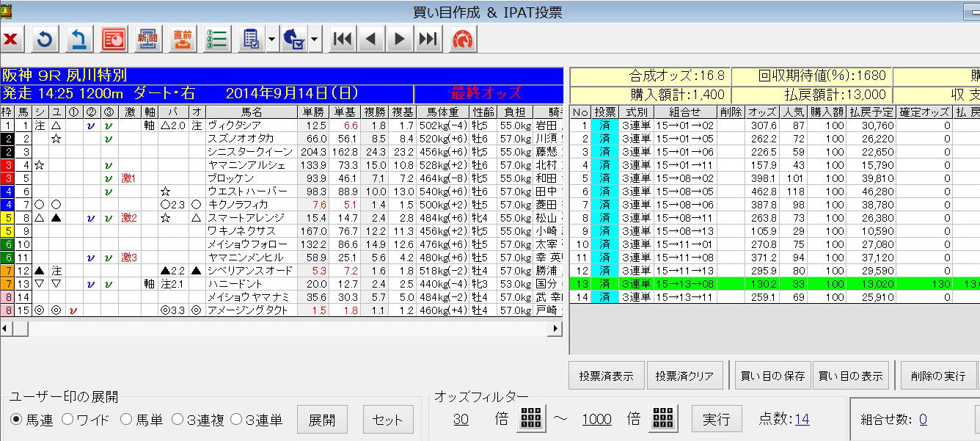
Task: Click the green numbered list icon
Action: point(216,39)
